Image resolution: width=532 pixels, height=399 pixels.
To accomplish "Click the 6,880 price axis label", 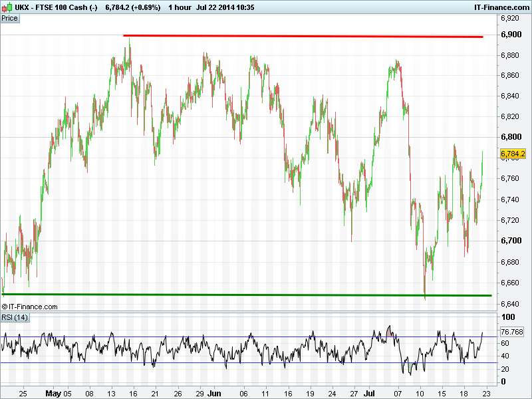I will tap(510, 55).
